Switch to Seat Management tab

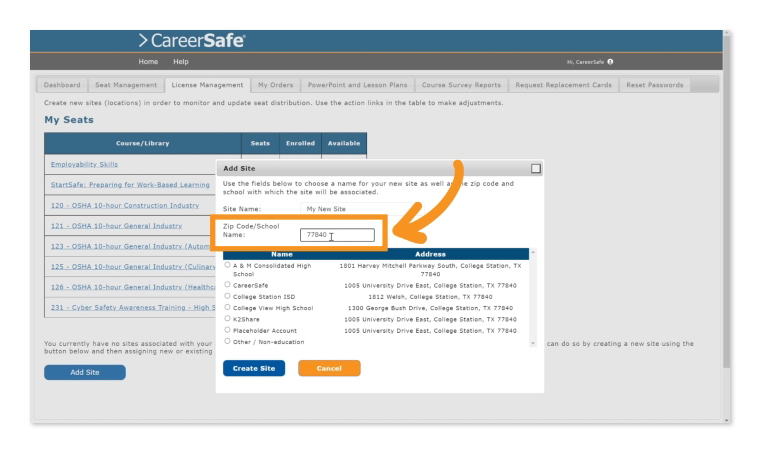(126, 85)
